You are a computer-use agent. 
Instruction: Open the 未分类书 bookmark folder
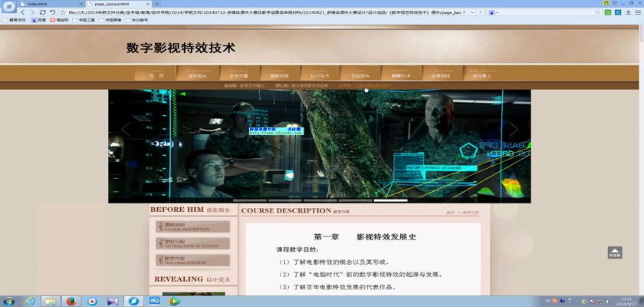point(136,20)
